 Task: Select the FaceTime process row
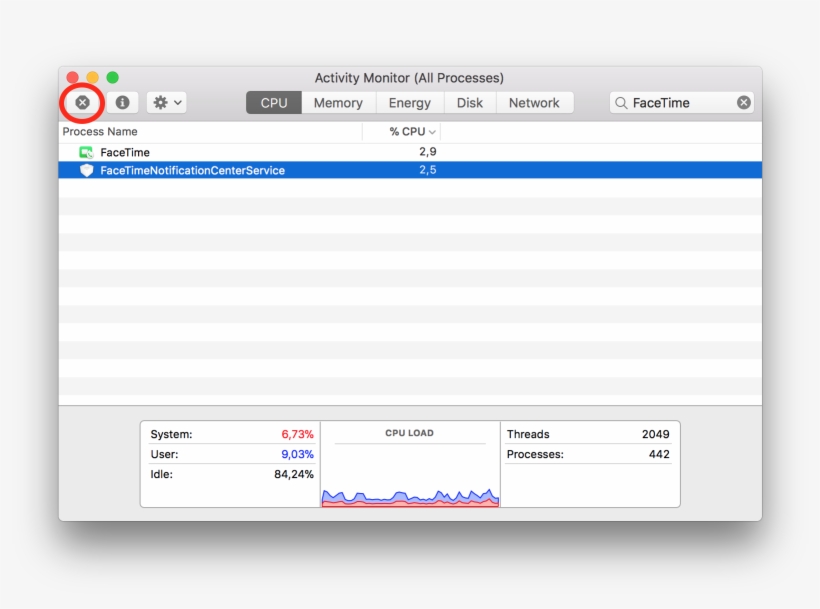coord(410,152)
